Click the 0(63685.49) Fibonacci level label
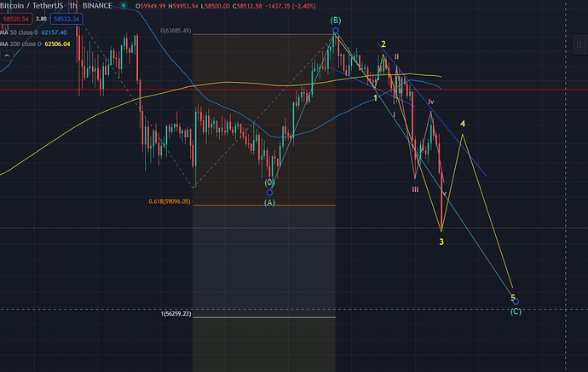This screenshot has width=588, height=372. (x=176, y=31)
